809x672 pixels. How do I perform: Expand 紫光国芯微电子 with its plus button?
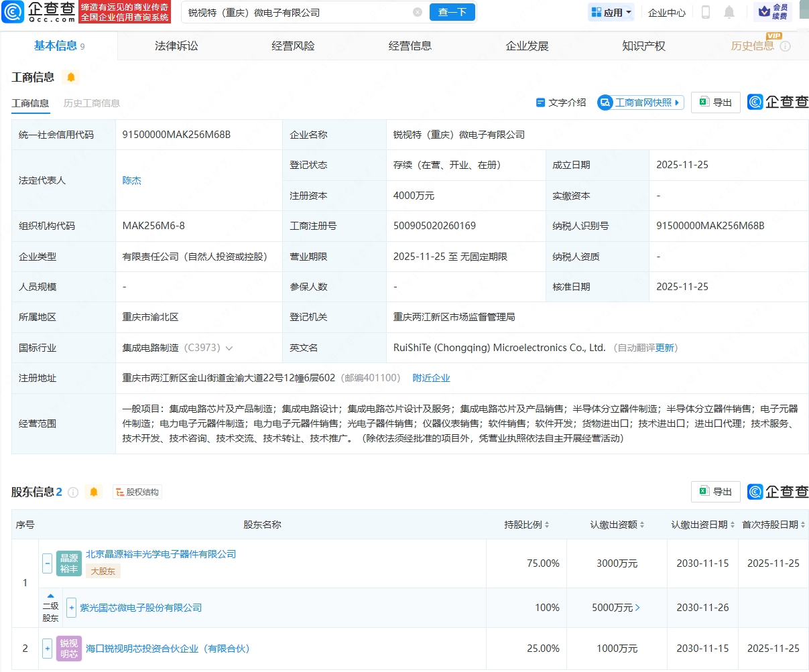(x=71, y=608)
